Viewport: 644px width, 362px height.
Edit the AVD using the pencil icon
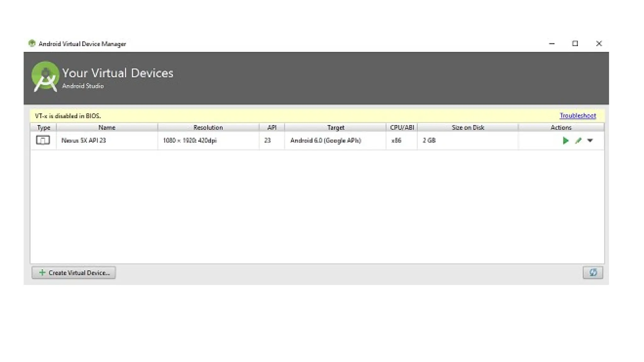click(578, 140)
